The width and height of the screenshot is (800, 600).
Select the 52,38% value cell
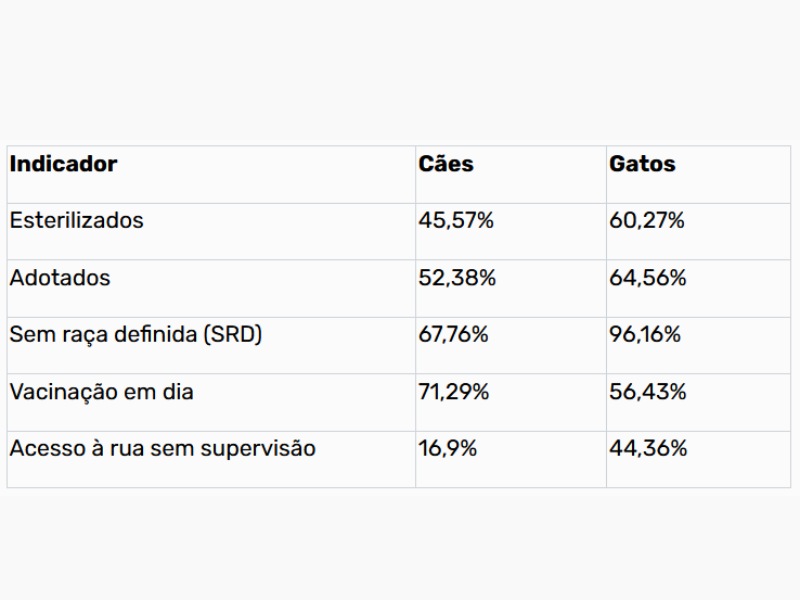pos(457,278)
